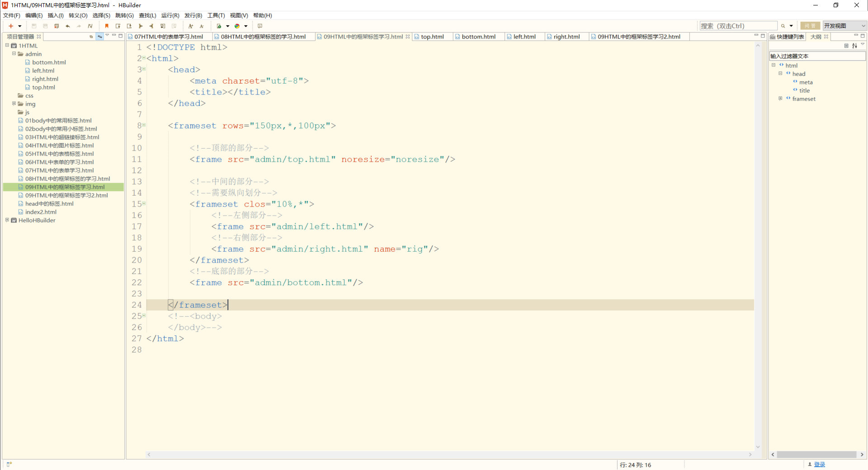Open the New item dropdown arrow
Image resolution: width=868 pixels, height=470 pixels.
tap(19, 26)
